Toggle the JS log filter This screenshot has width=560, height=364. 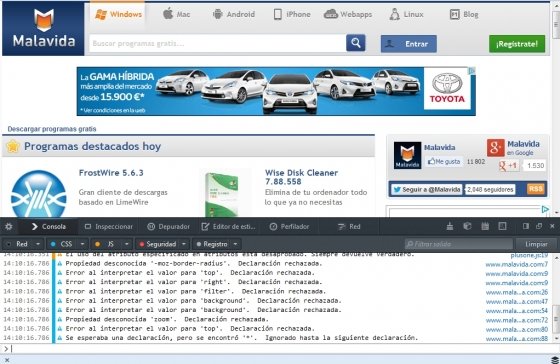[105, 244]
